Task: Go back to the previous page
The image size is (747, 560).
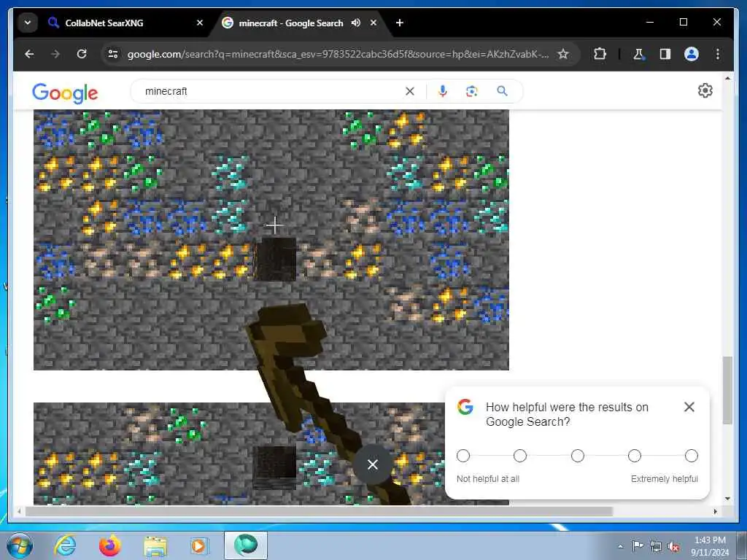Action: point(29,54)
